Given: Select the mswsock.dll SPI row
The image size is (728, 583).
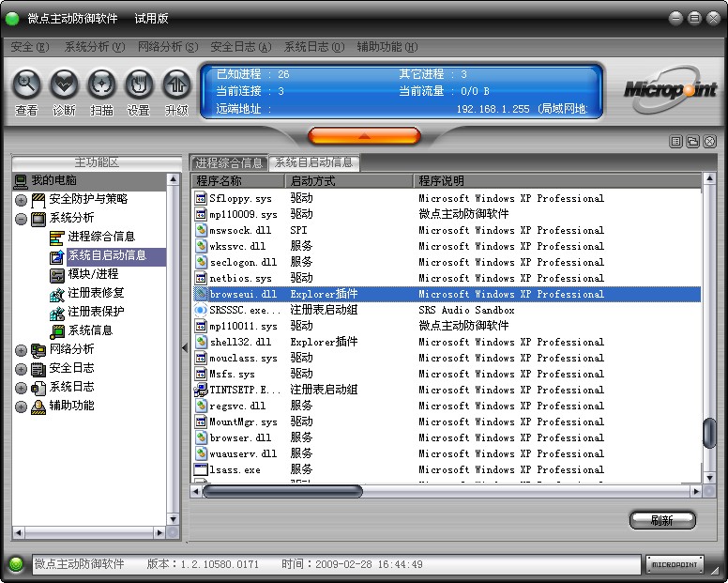Looking at the screenshot, I should click(x=447, y=230).
